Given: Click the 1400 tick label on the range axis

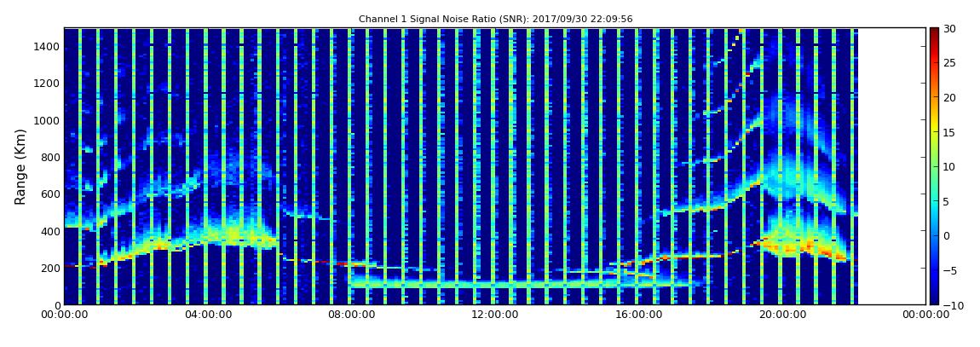Looking at the screenshot, I should click(47, 46).
